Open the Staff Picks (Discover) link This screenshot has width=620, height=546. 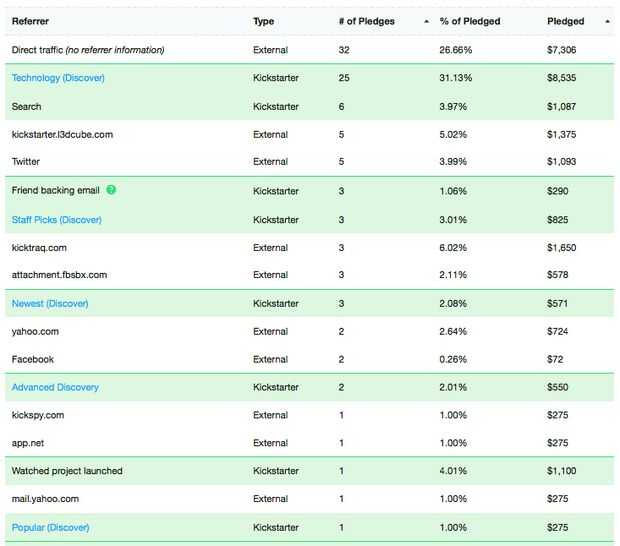[57, 219]
